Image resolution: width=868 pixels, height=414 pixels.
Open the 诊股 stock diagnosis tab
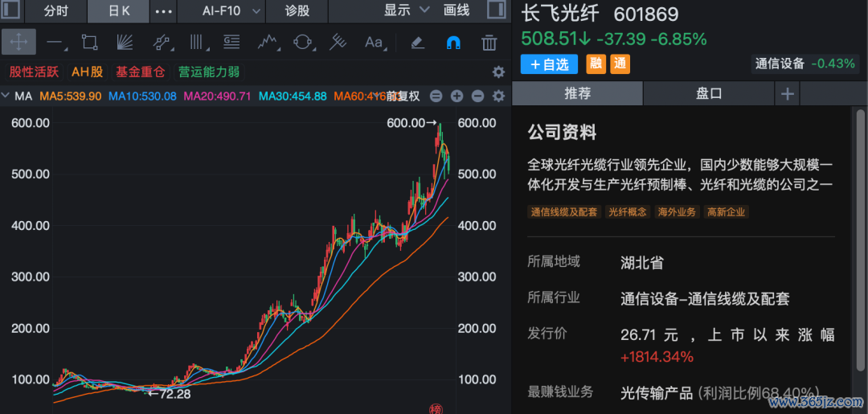[x=297, y=10]
